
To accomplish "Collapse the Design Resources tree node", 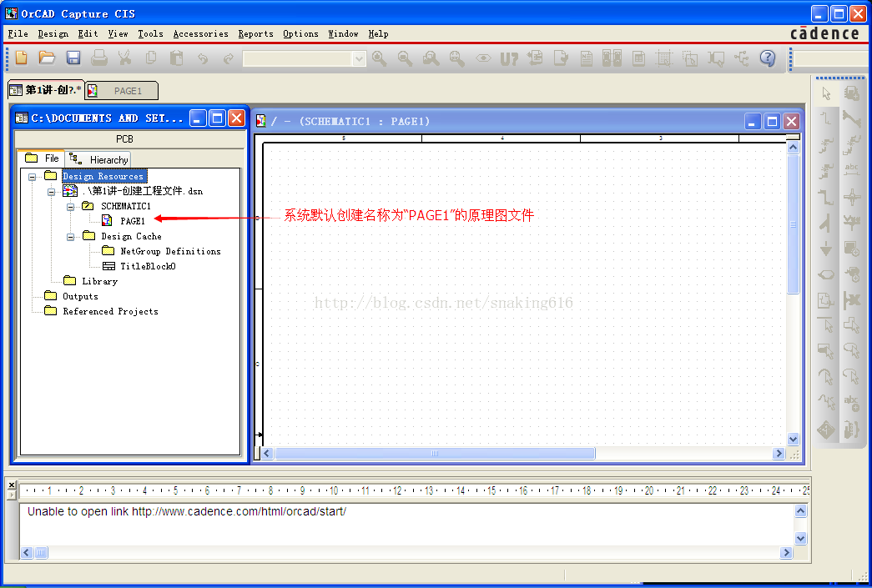I will coord(33,177).
